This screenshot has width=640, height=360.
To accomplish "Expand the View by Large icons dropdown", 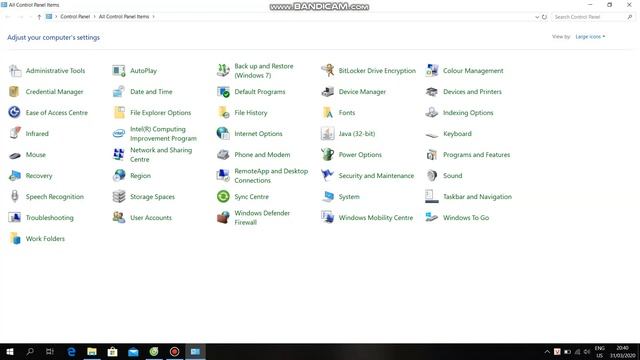I will [x=590, y=37].
